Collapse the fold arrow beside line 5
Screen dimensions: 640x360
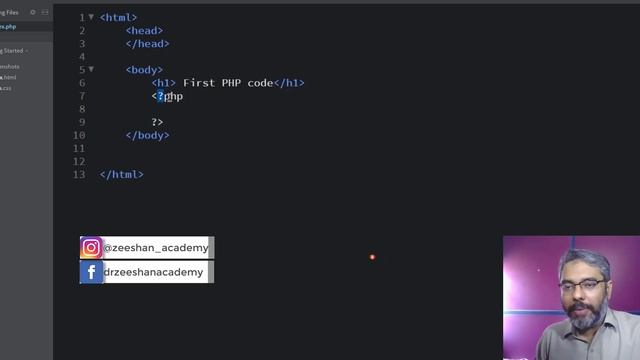(91, 69)
